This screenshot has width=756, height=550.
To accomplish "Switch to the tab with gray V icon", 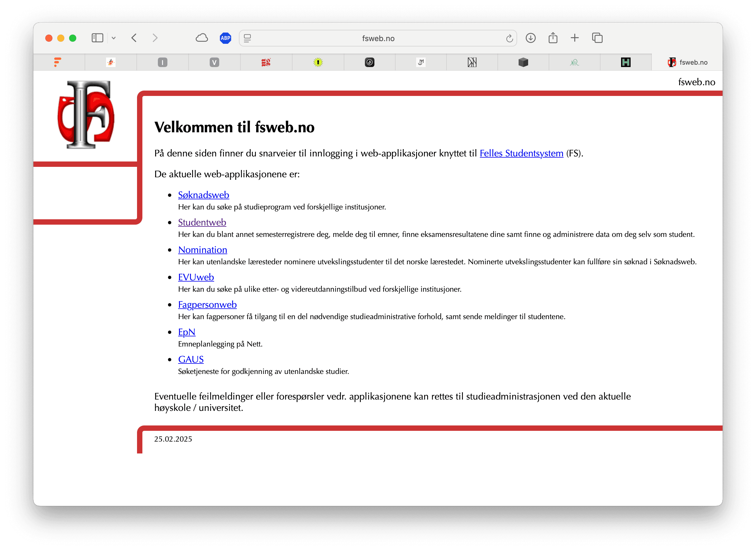I will click(x=214, y=62).
